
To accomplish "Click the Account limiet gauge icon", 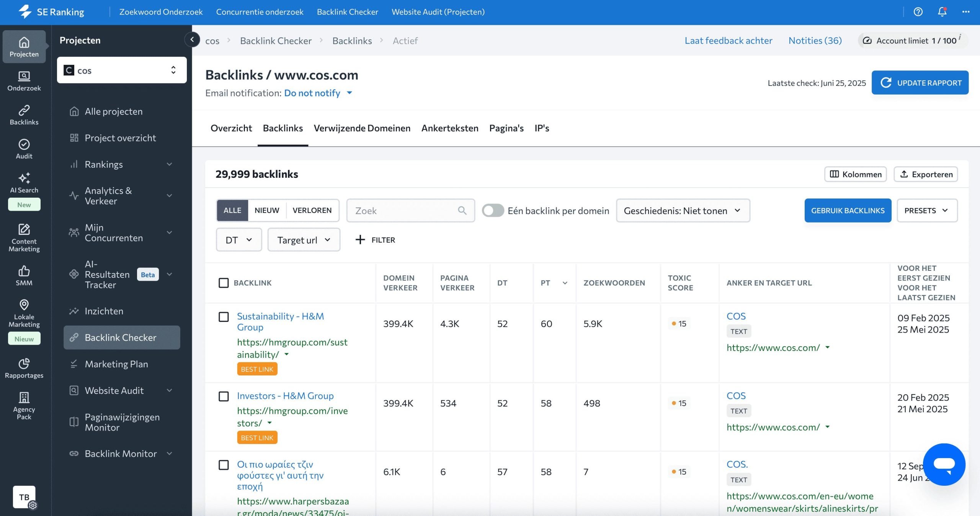I will pos(867,41).
